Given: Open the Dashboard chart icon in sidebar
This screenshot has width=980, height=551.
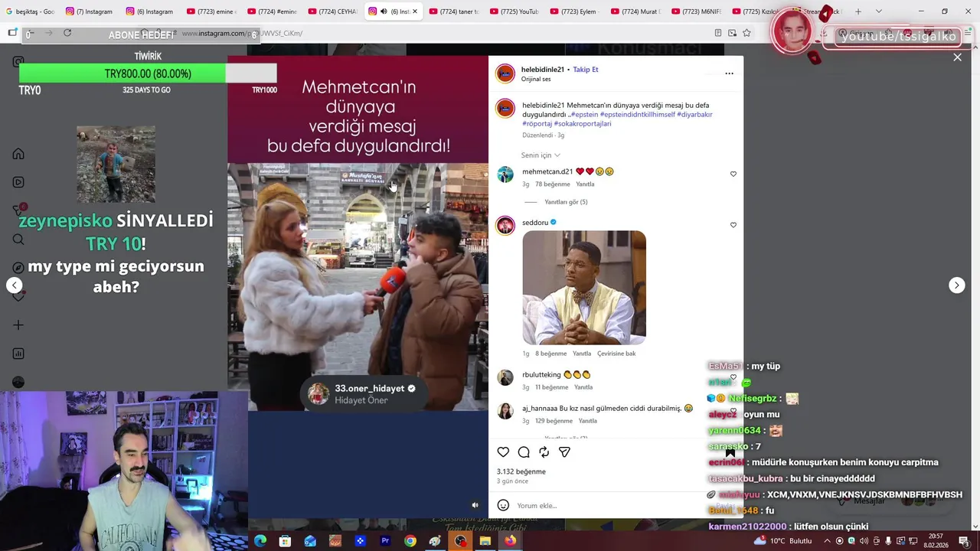Looking at the screenshot, I should pyautogui.click(x=18, y=354).
